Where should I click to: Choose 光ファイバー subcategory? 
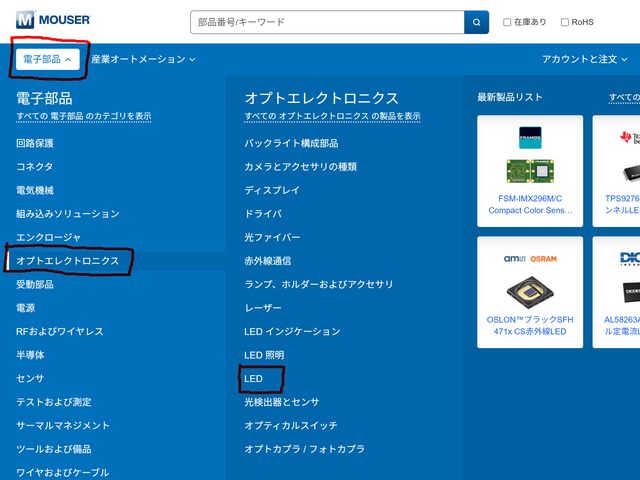click(x=272, y=237)
